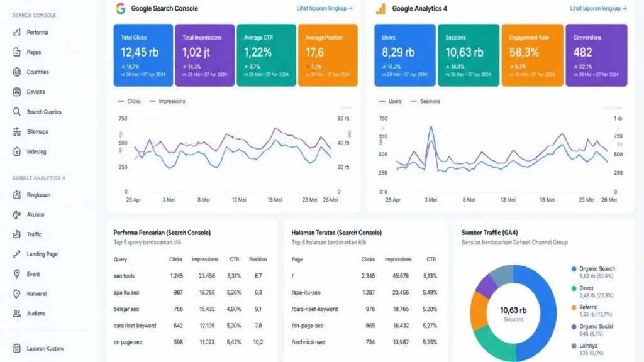The width and height of the screenshot is (644, 362).
Task: Click the Indexing sidebar icon
Action: pos(17,151)
